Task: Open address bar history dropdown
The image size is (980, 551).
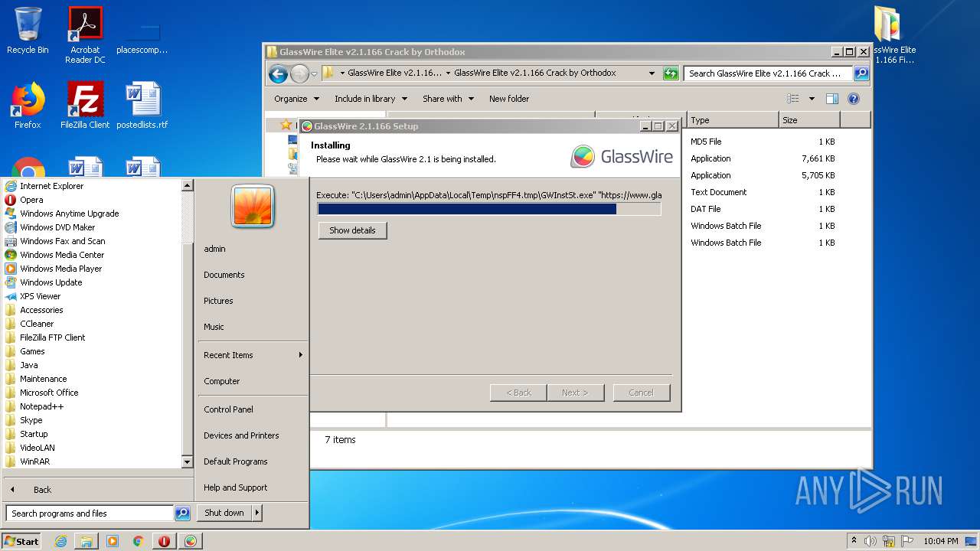Action: 652,73
